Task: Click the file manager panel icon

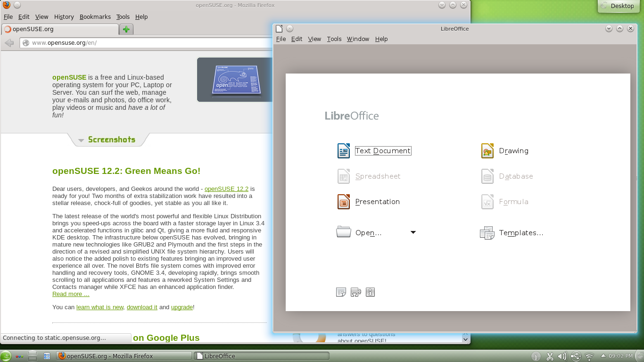Action: click(x=47, y=356)
